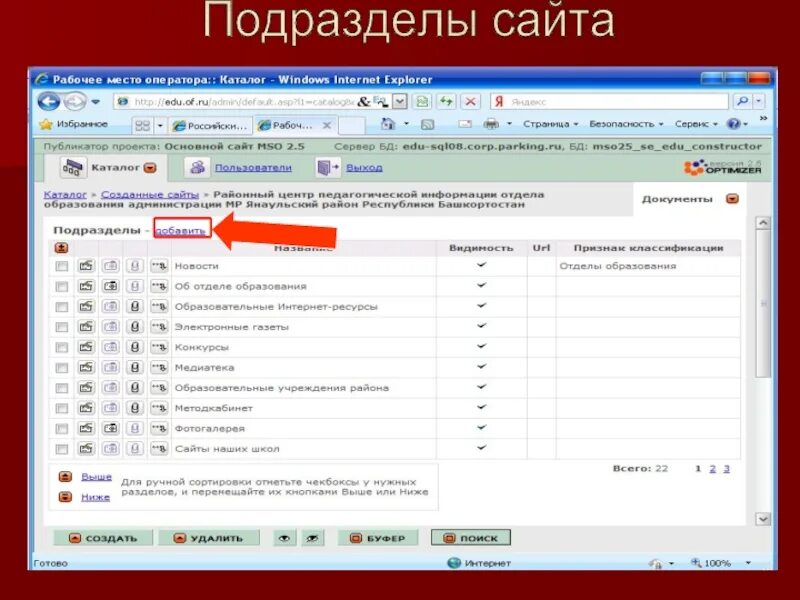Open the Сервис menu dropdown
The width and height of the screenshot is (800, 600).
point(696,124)
